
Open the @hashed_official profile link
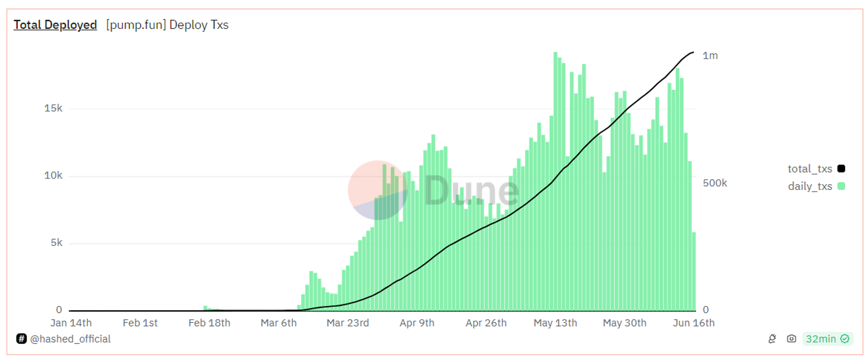[x=70, y=339]
